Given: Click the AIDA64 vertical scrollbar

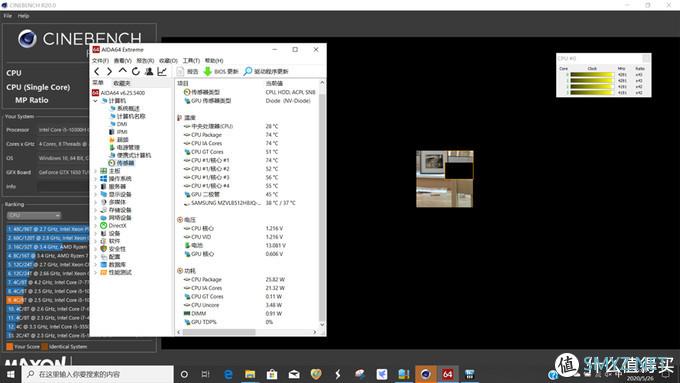Looking at the screenshot, I should [x=322, y=203].
